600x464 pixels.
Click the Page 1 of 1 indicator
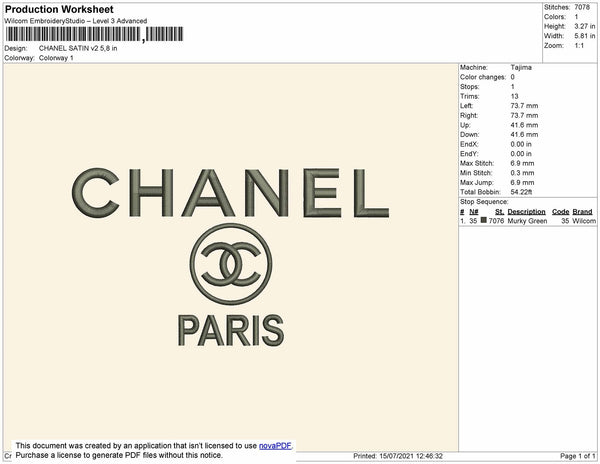[578, 456]
